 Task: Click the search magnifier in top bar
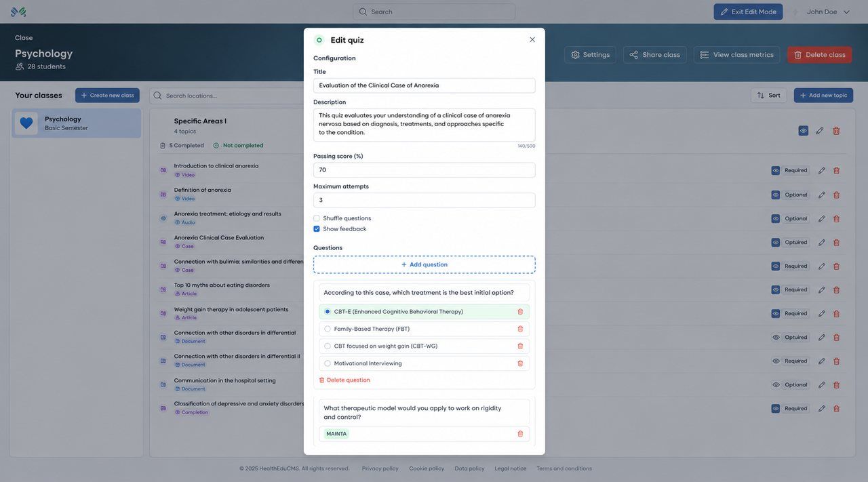pyautogui.click(x=363, y=12)
